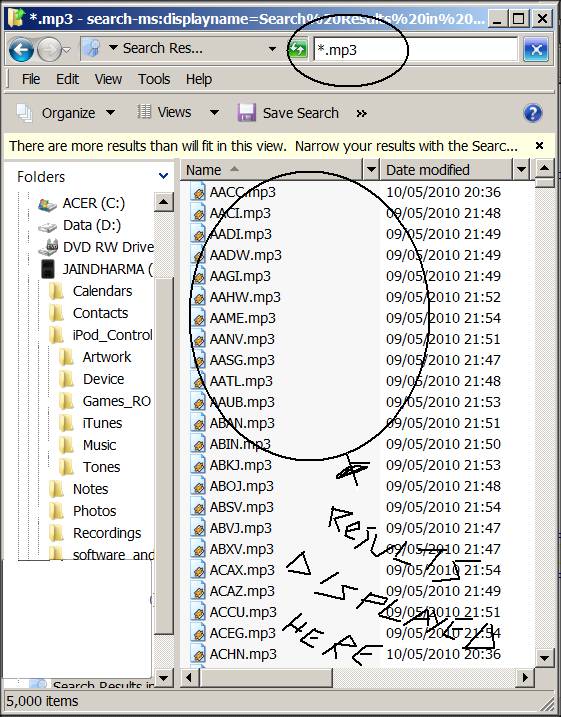Clear the search using the blue X icon
This screenshot has width=561, height=717.
(535, 49)
